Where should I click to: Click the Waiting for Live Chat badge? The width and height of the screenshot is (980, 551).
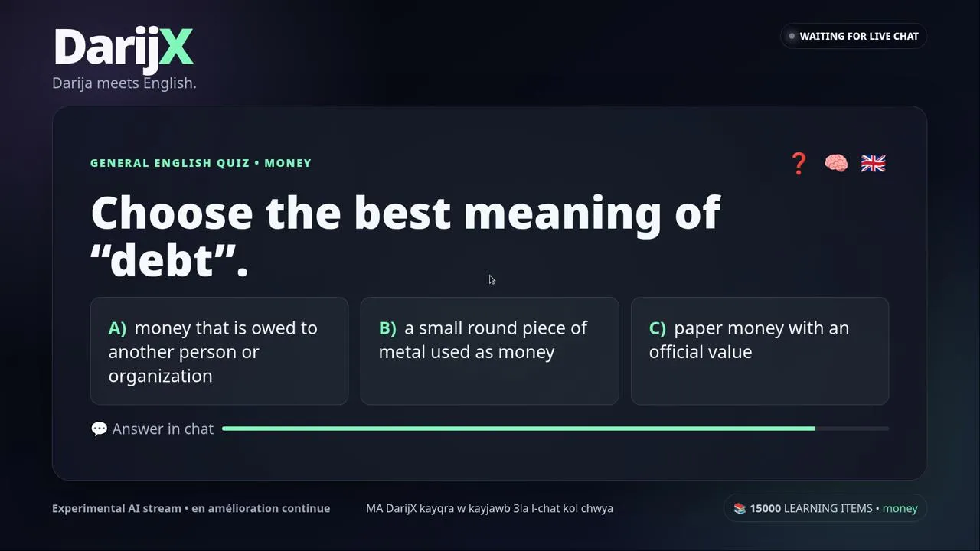click(x=854, y=36)
